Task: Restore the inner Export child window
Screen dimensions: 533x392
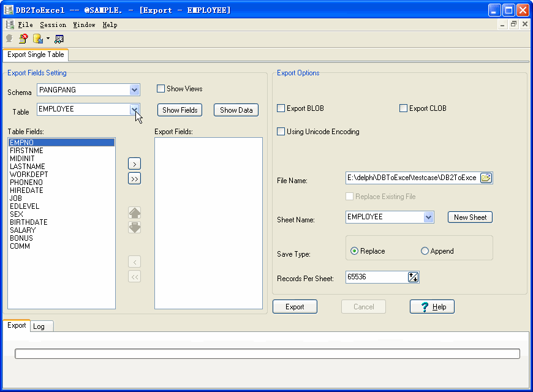Action: click(x=513, y=24)
